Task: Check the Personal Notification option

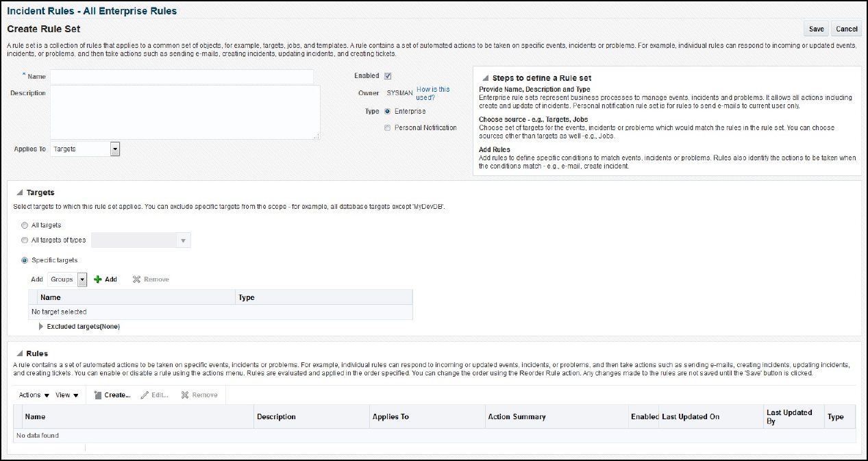Action: point(388,128)
